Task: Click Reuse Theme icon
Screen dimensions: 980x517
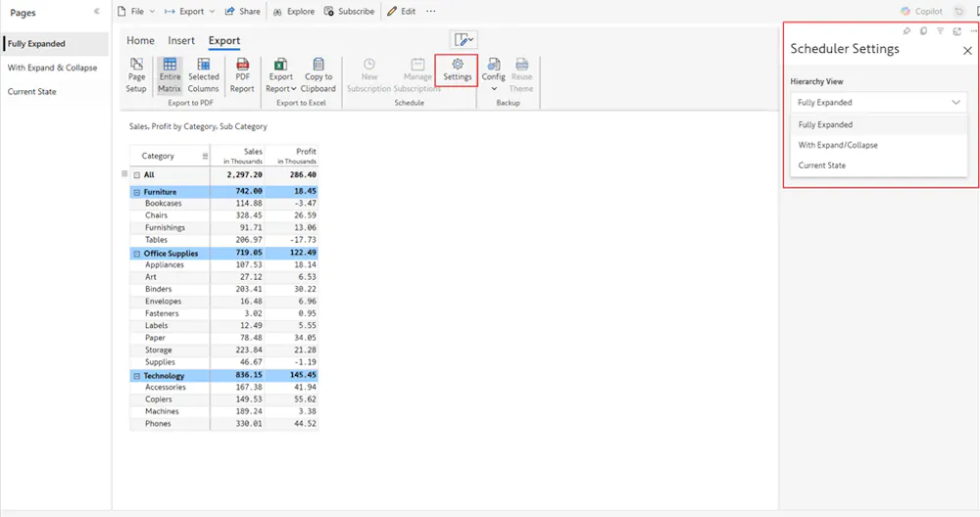Action: click(x=521, y=65)
